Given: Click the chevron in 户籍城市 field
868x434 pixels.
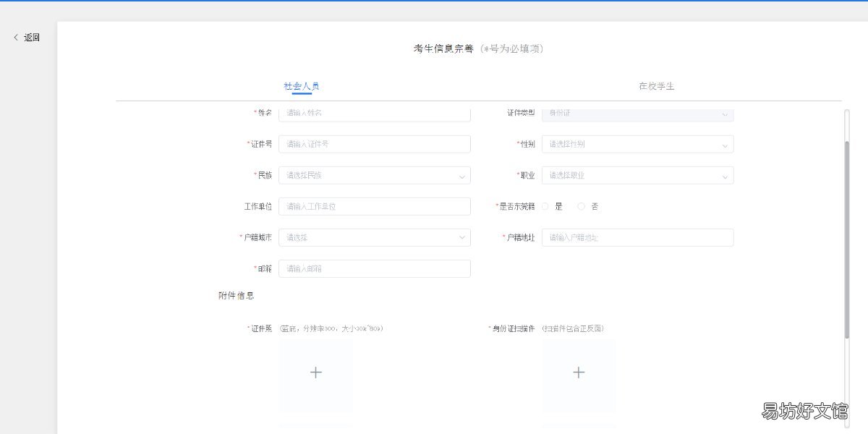Looking at the screenshot, I should [x=461, y=237].
